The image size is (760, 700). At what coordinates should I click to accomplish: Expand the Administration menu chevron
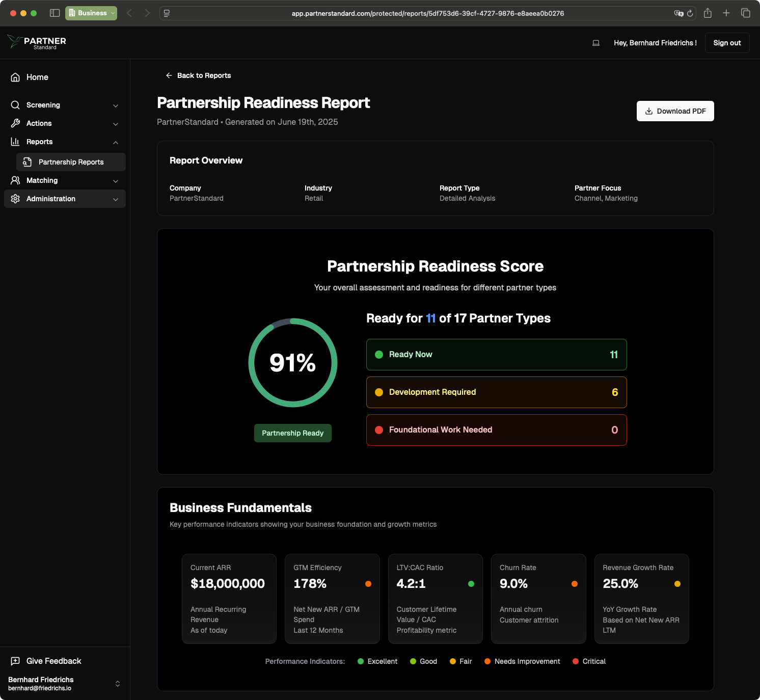point(116,199)
